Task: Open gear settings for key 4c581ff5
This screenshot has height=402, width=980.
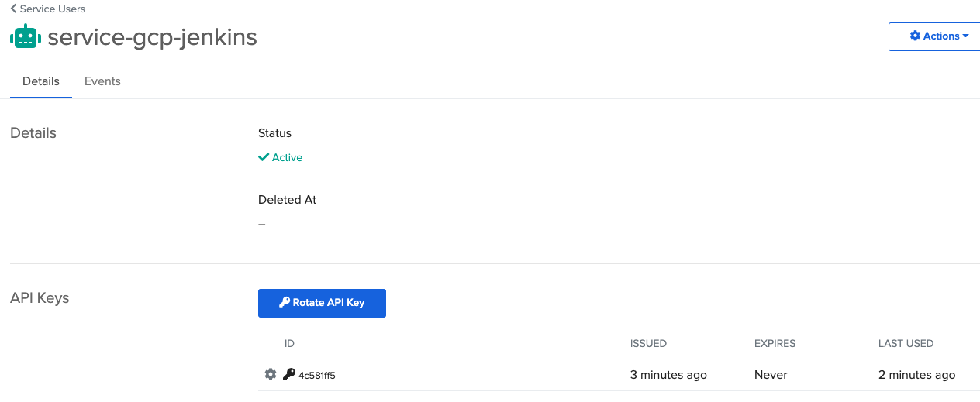Action: (x=271, y=374)
